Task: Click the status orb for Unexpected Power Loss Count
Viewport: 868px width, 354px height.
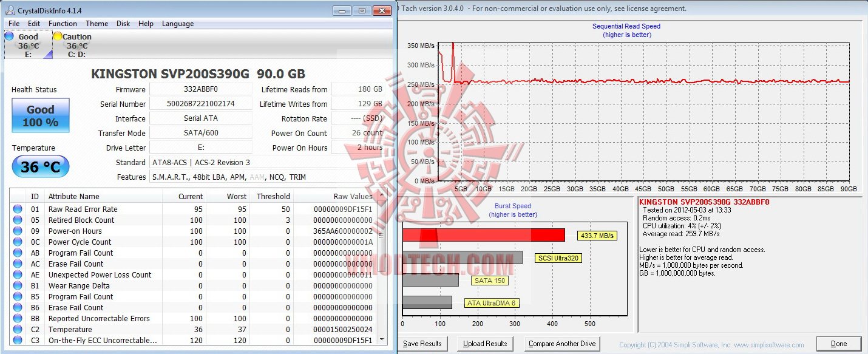Action: click(18, 275)
